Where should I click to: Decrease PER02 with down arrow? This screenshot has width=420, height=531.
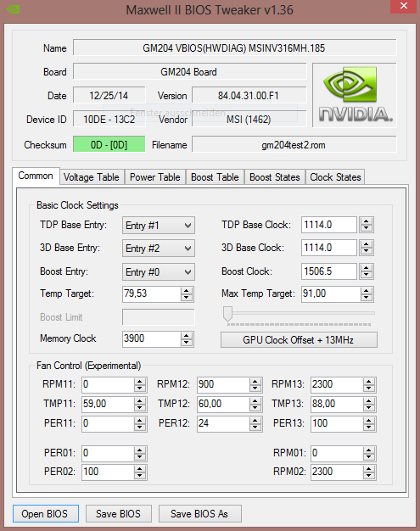click(139, 476)
